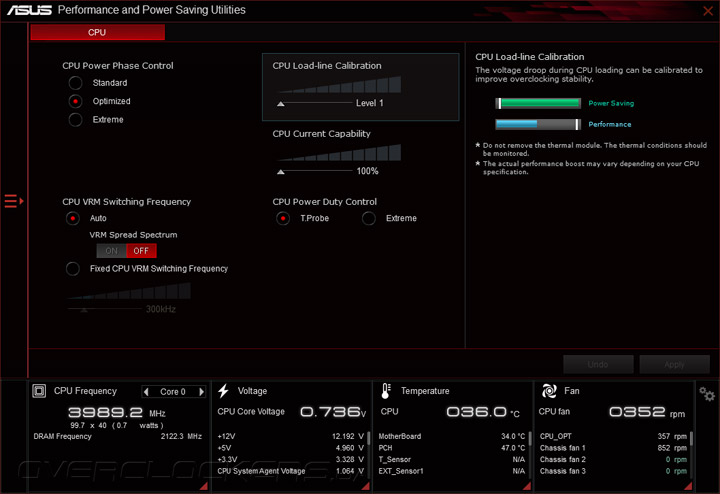Select Standard power phase control
Viewport: 720px width, 494px height.
tap(75, 83)
